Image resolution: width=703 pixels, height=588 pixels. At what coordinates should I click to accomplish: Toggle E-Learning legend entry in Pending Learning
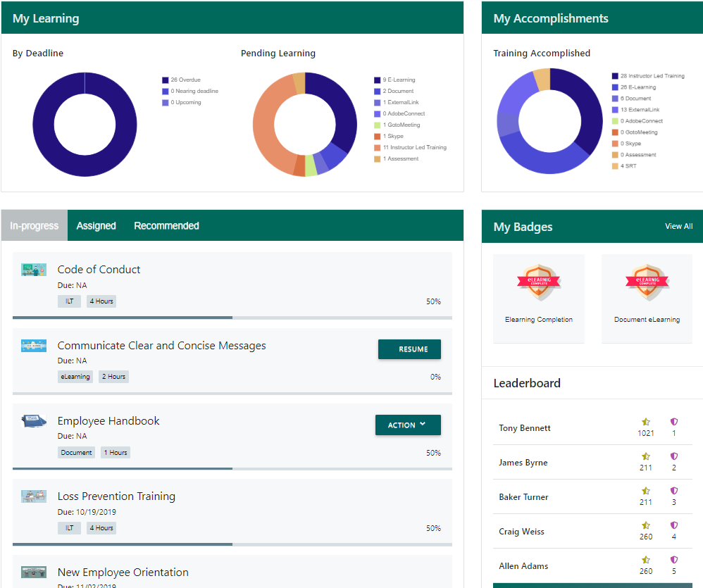[x=399, y=80]
